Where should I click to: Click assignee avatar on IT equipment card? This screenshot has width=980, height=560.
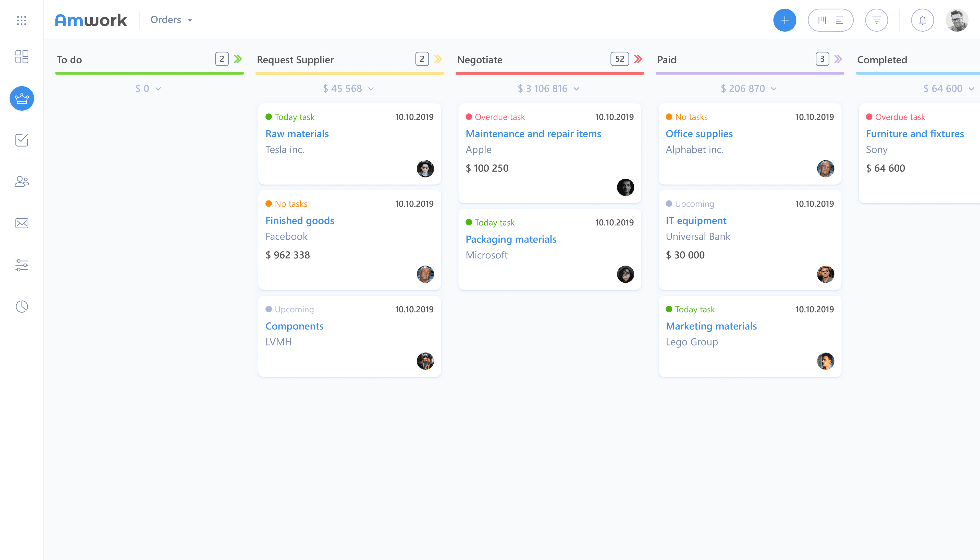tap(826, 274)
